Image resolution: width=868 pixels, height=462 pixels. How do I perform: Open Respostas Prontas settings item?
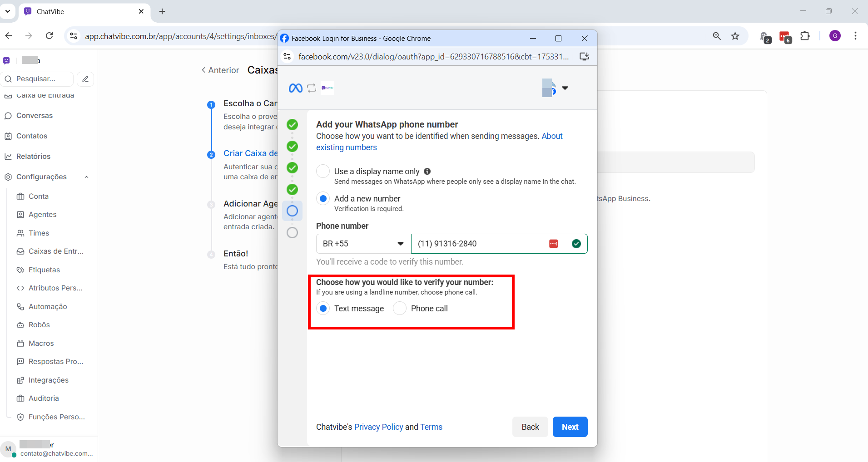point(56,362)
